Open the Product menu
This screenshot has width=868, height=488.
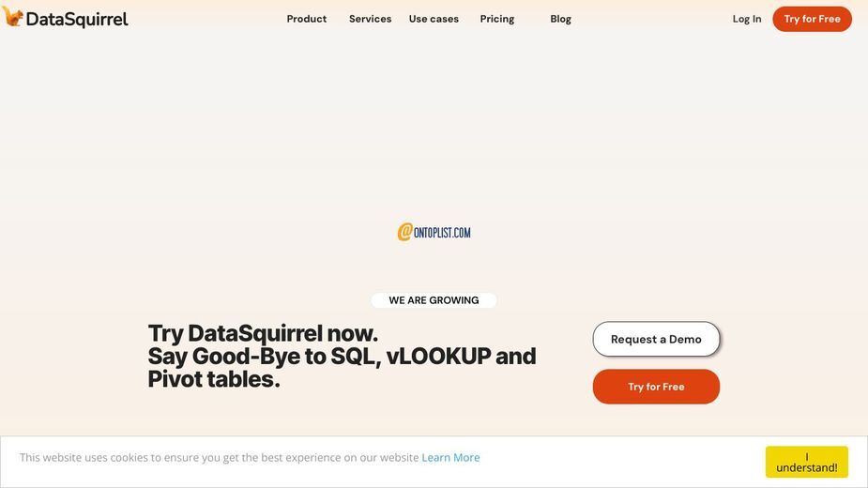point(307,19)
